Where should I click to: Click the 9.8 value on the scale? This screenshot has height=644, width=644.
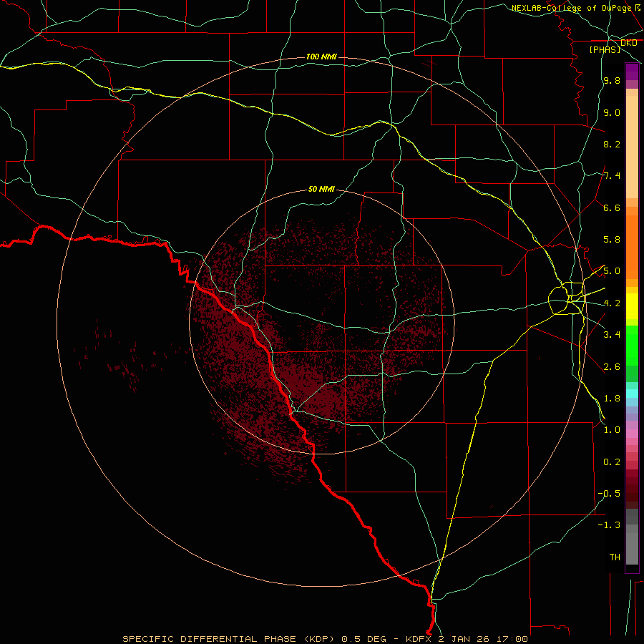coord(612,80)
